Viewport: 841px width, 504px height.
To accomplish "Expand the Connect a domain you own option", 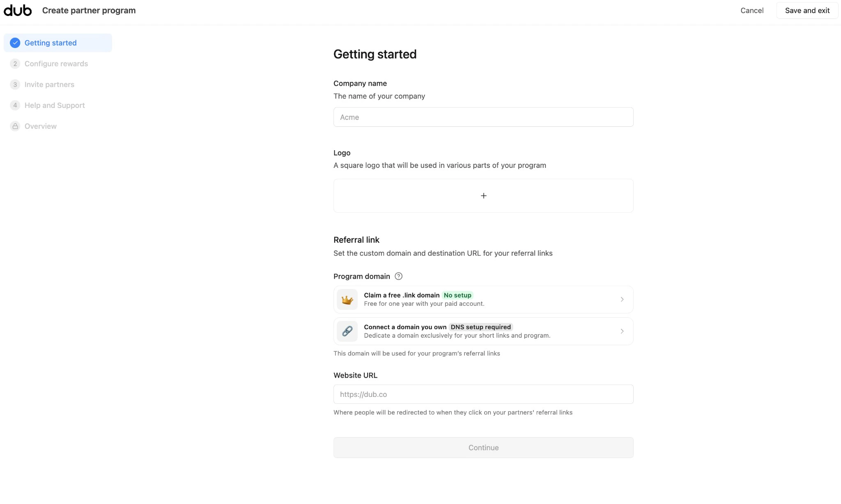I will (x=483, y=331).
